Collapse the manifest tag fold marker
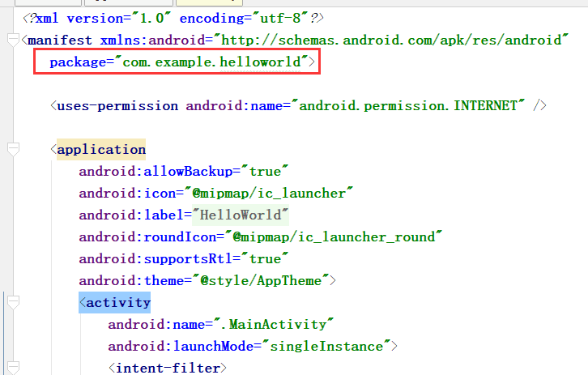 [13, 40]
